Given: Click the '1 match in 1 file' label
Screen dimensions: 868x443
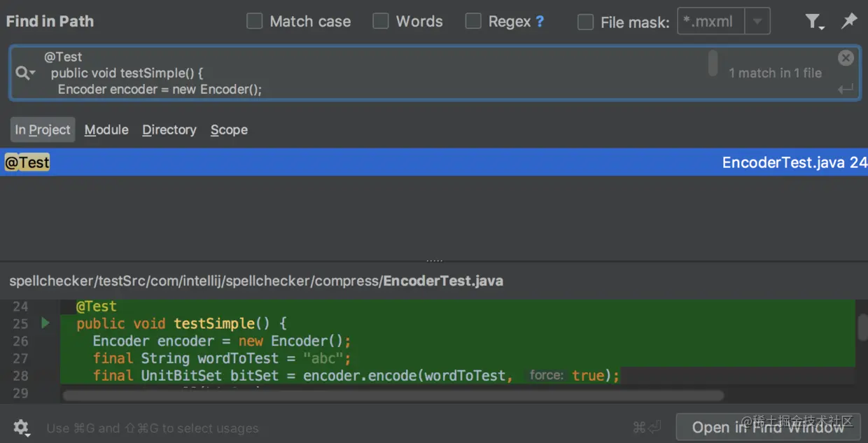Looking at the screenshot, I should click(775, 73).
